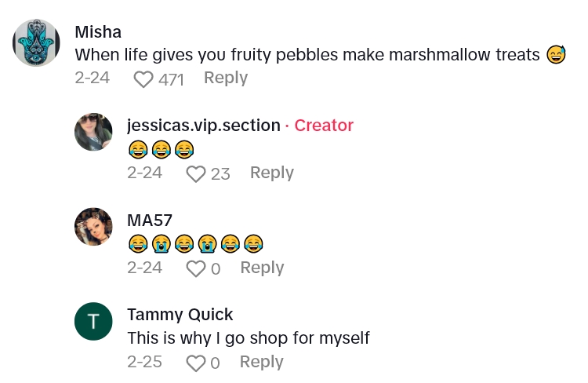Visit Misha's profile via username
The height and width of the screenshot is (383, 588).
click(x=98, y=31)
